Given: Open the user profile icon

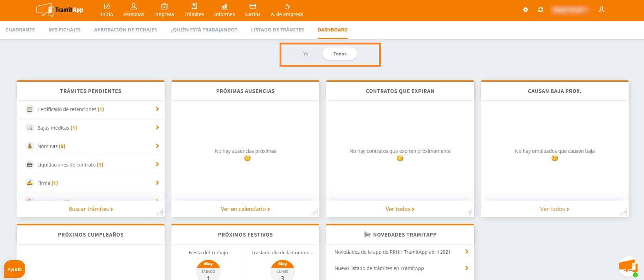Looking at the screenshot, I should pyautogui.click(x=602, y=10).
